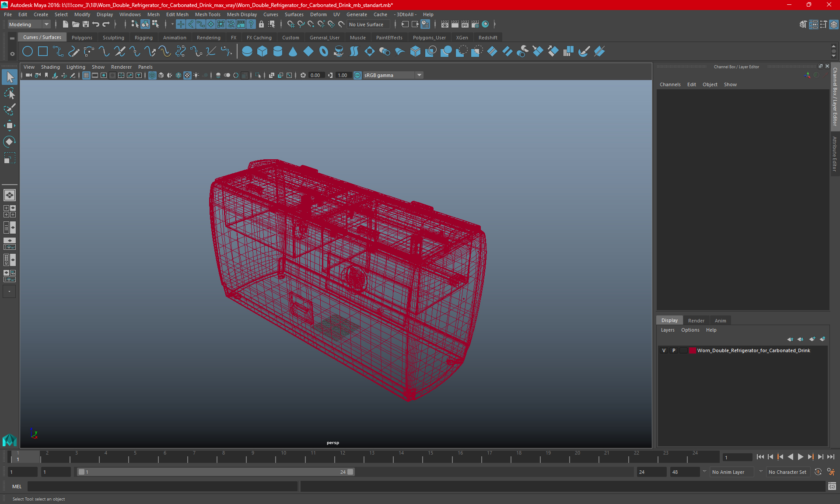Viewport: 840px width, 504px height.
Task: Open the Panels dropdown menu
Action: coord(146,66)
